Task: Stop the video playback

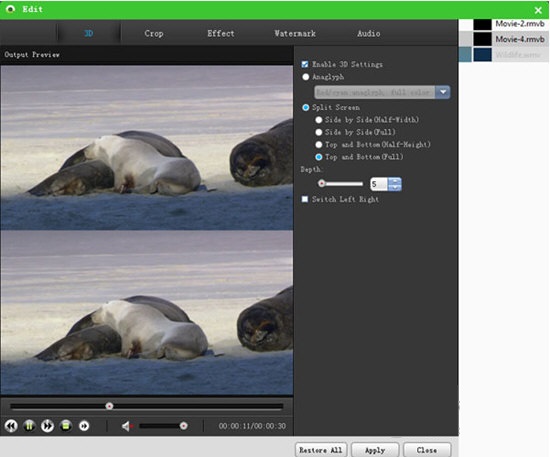Action: tap(66, 426)
